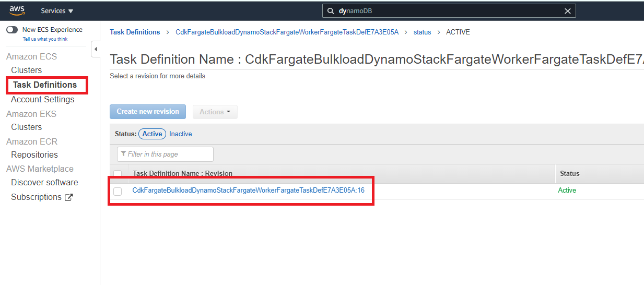Viewport: 644px width, 285px height.
Task: Click the ACTIVE breadcrumb text
Action: tap(458, 32)
